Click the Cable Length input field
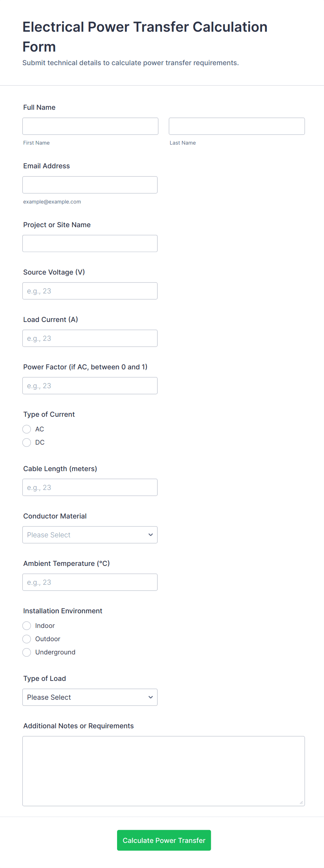This screenshot has height=868, width=324. (x=90, y=487)
